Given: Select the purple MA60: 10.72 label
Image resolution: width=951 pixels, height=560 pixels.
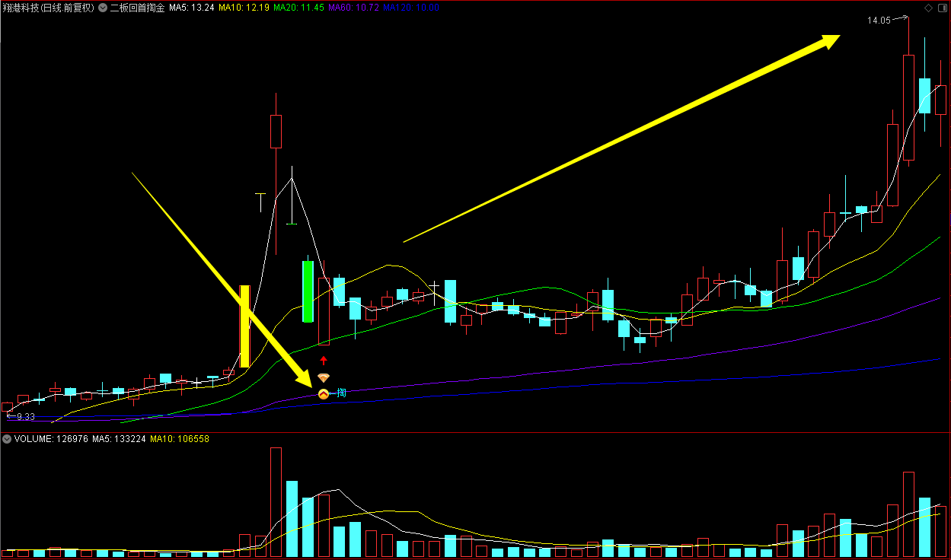Looking at the screenshot, I should (x=353, y=8).
